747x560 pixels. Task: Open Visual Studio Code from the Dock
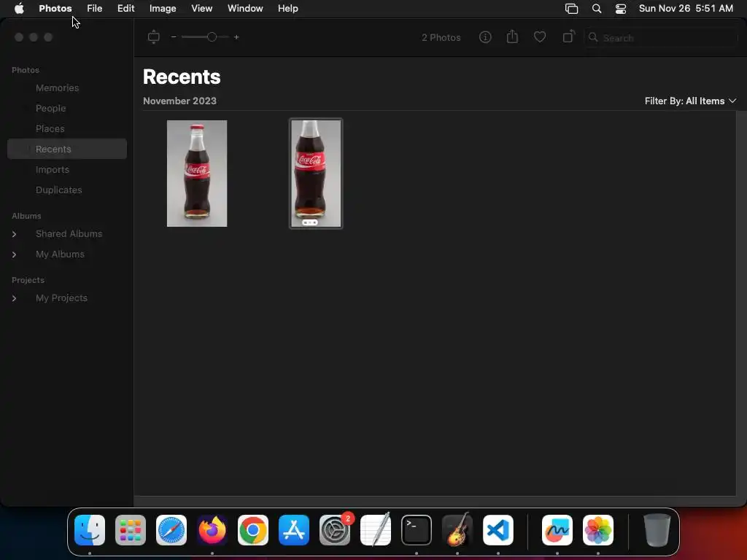(x=498, y=530)
